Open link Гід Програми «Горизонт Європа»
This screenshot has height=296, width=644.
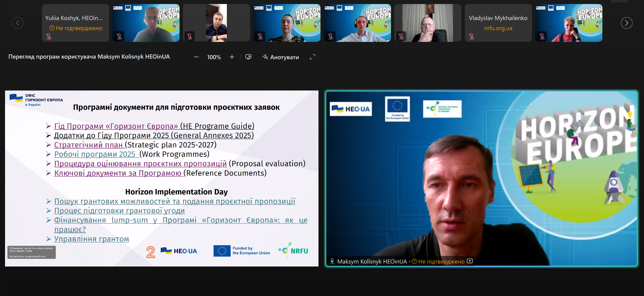click(x=116, y=126)
